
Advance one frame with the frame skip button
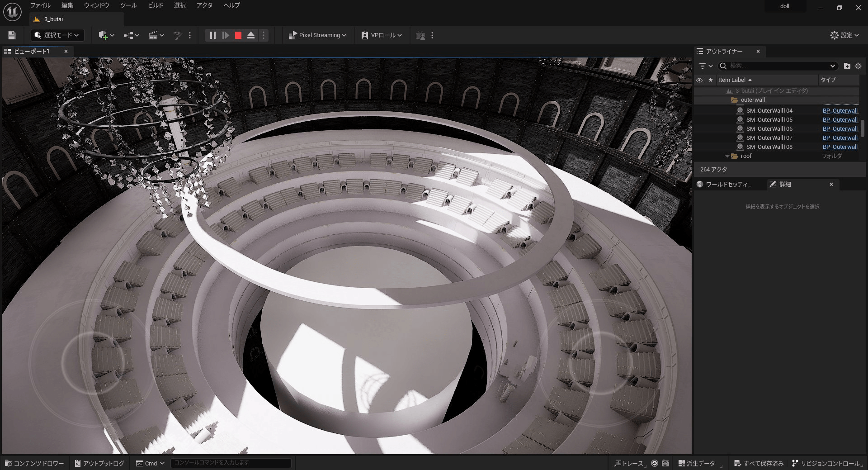(x=225, y=35)
